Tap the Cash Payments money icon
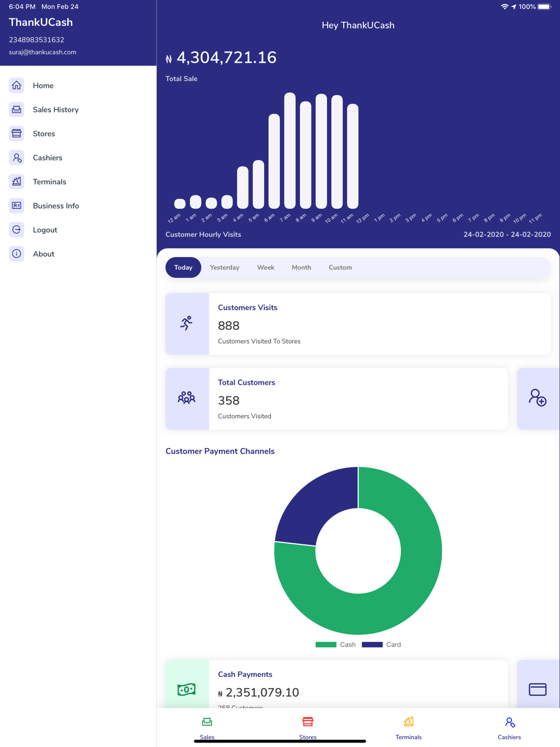Viewport: 560px width, 747px height. [187, 689]
